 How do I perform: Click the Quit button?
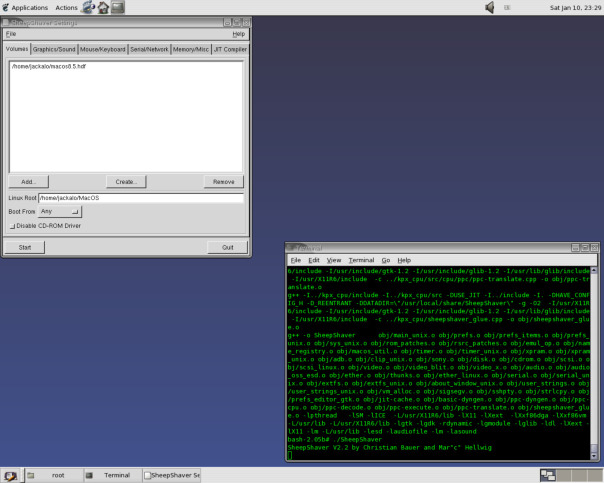click(227, 247)
